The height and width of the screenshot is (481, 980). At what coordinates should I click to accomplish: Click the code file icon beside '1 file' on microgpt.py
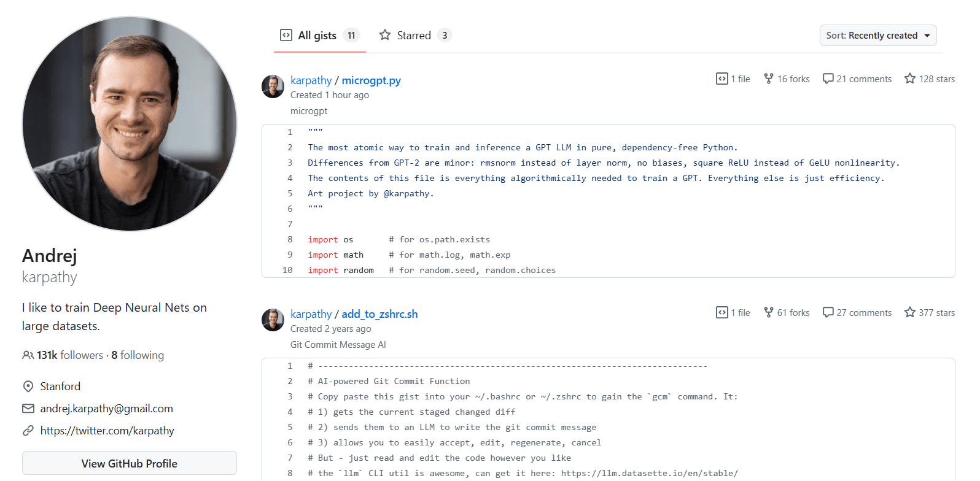[x=721, y=79]
